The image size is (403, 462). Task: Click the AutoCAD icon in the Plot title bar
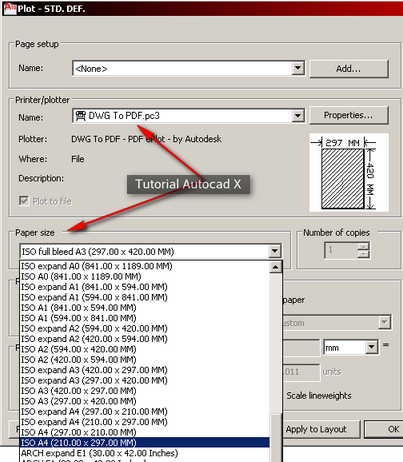pyautogui.click(x=10, y=8)
